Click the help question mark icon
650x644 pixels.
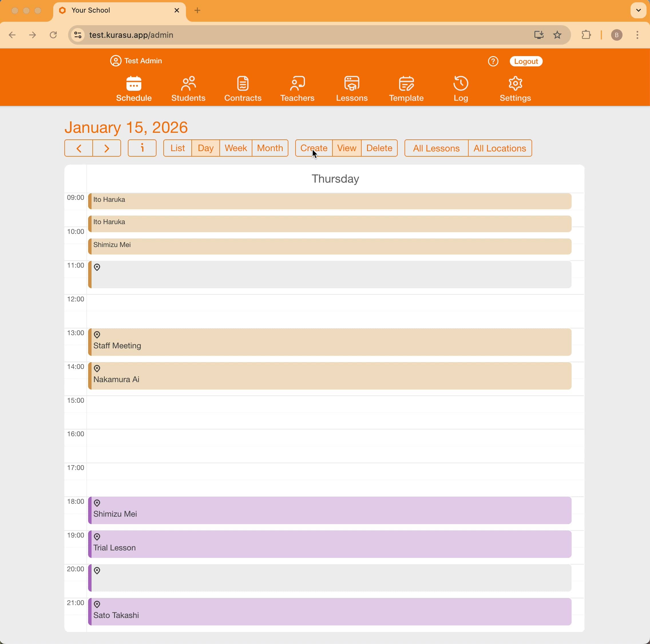(493, 61)
